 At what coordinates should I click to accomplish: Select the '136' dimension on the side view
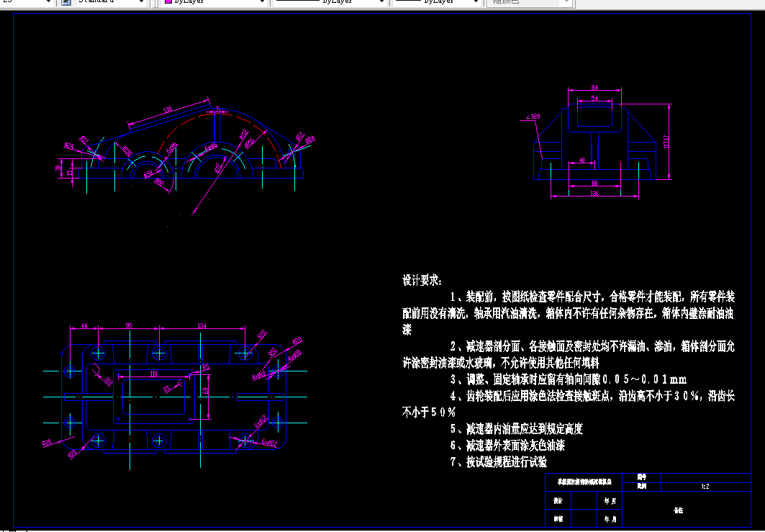click(x=594, y=194)
